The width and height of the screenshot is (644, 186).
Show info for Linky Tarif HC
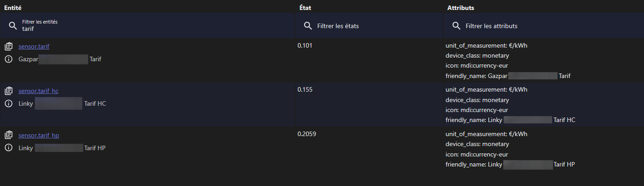(8, 103)
